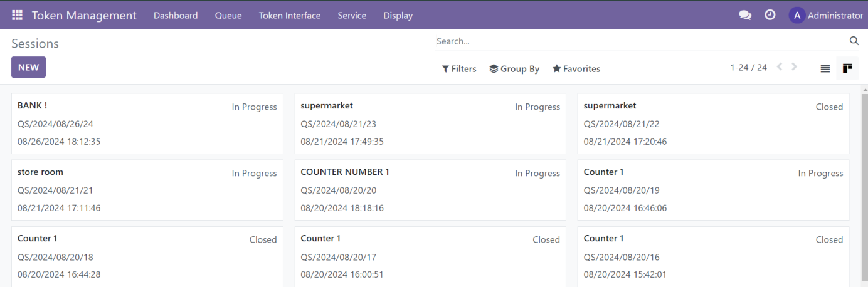
Task: Click the Token Management app title
Action: [x=84, y=16]
